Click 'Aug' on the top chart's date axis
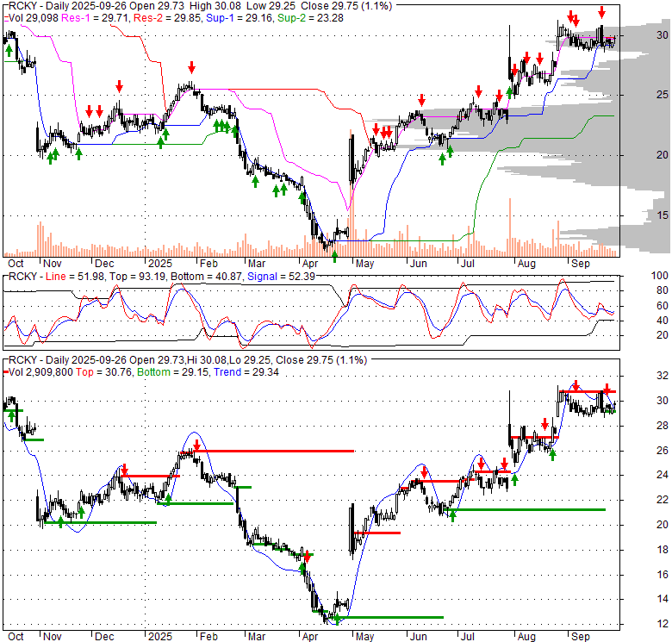Viewport: 672px width, 642px height. point(526,264)
